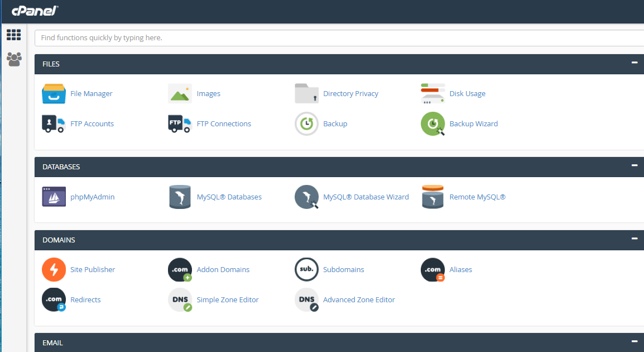Screen dimensions: 644x352
Task: Click the sidebar home grid icon
Action: point(13,35)
